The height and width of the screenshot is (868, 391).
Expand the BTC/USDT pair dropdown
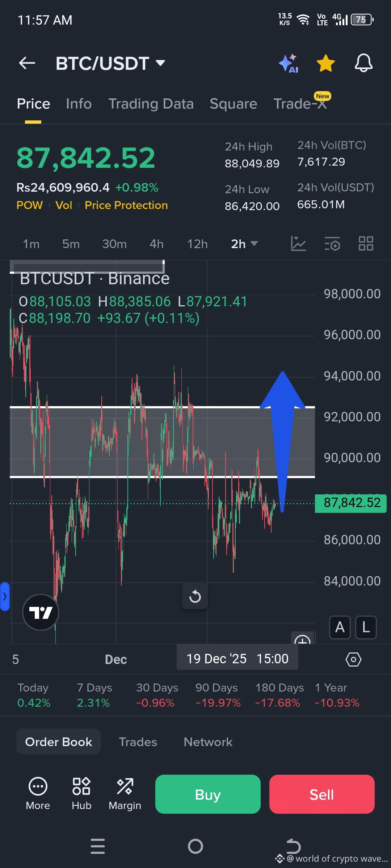pyautogui.click(x=160, y=63)
